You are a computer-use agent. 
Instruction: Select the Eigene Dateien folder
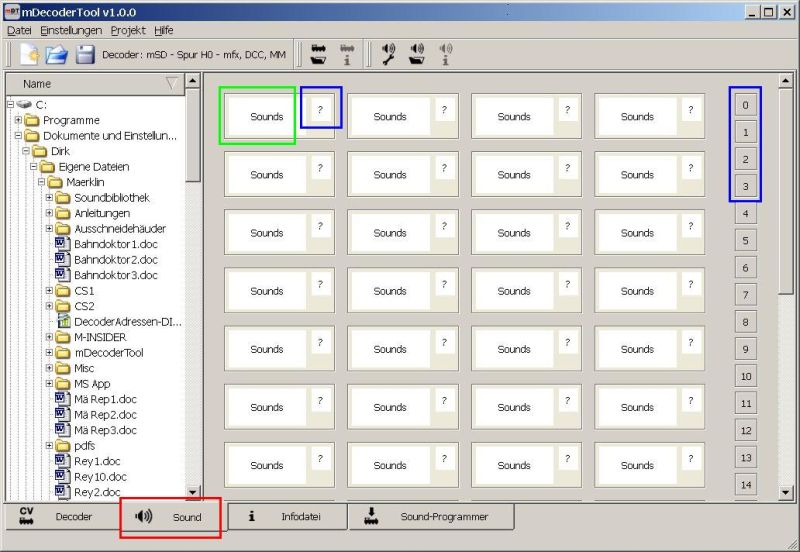click(85, 167)
